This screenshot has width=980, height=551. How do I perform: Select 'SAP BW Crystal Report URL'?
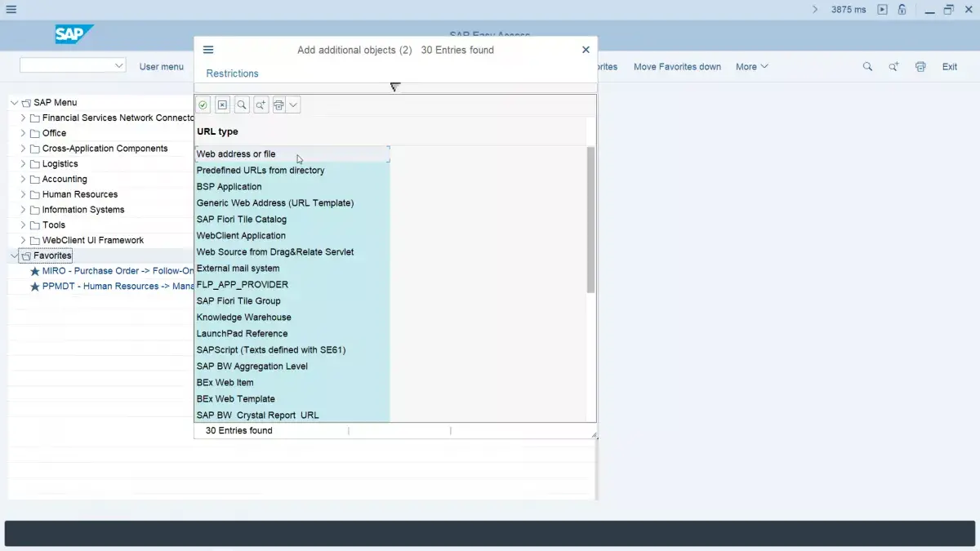point(292,415)
